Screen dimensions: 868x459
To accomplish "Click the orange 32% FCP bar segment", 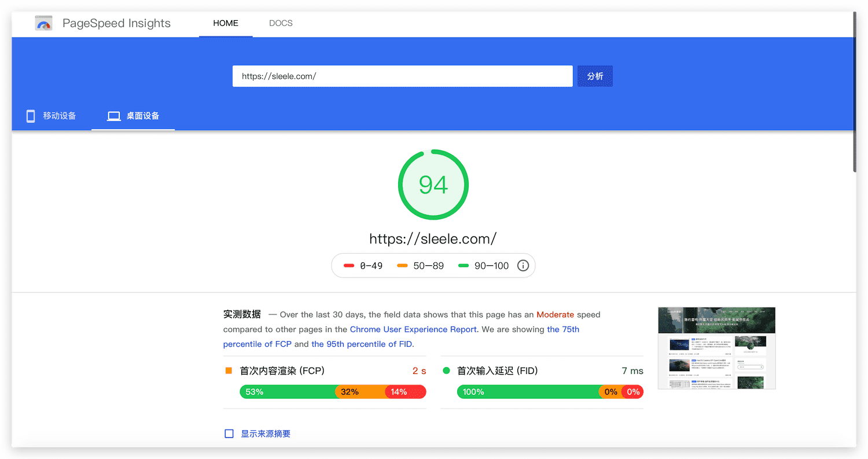I will point(360,392).
